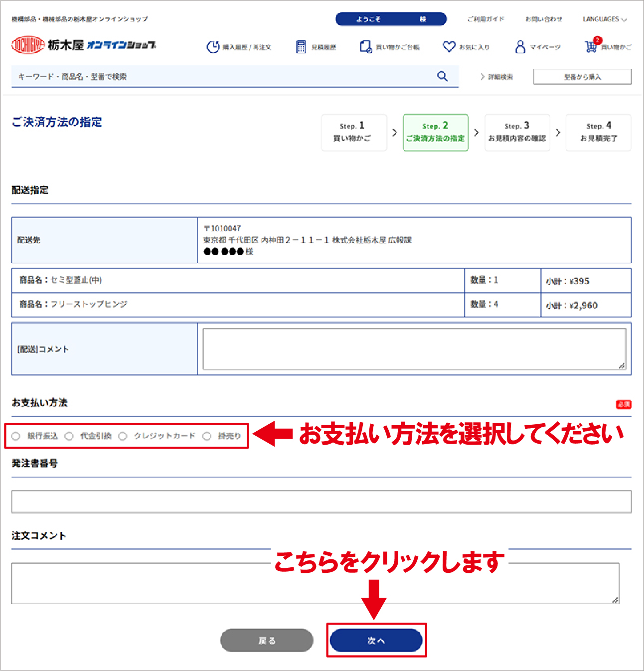Select 掛売り payment radio button
Screen dimensions: 644x671
[x=207, y=436]
